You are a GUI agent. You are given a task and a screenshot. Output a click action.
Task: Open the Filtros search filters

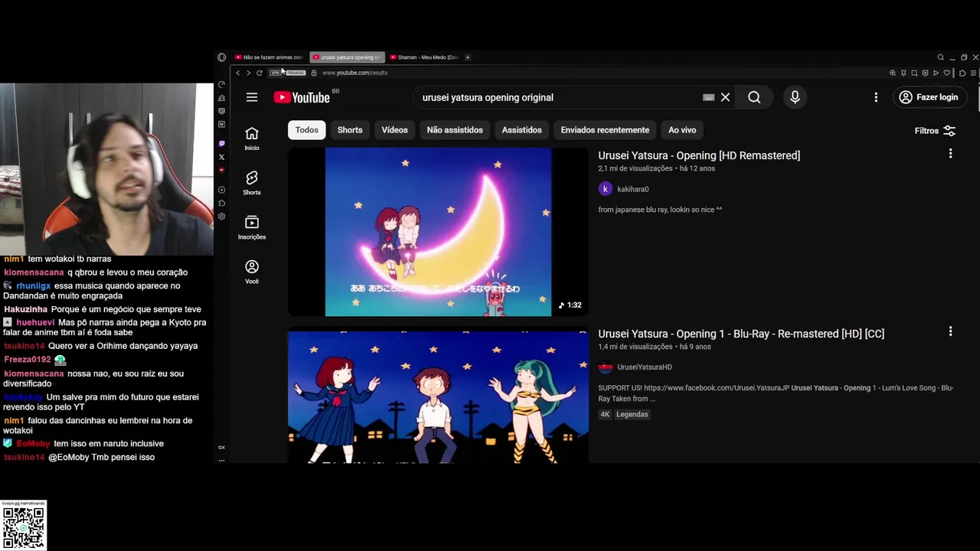pos(935,131)
